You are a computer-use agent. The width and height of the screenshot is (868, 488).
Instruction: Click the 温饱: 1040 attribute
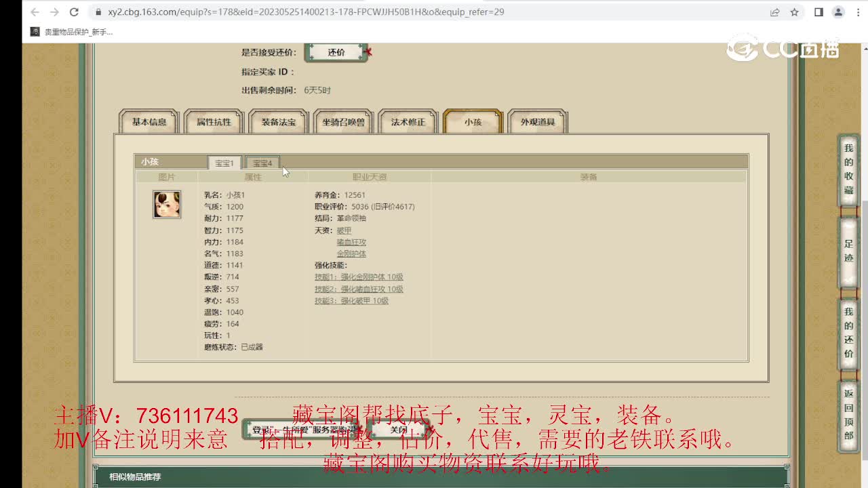(x=224, y=312)
